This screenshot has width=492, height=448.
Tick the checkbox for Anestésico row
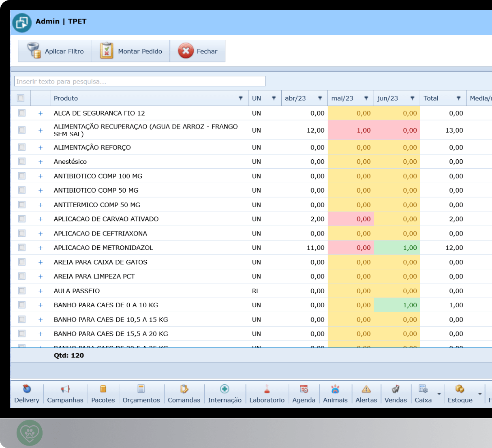(x=22, y=162)
